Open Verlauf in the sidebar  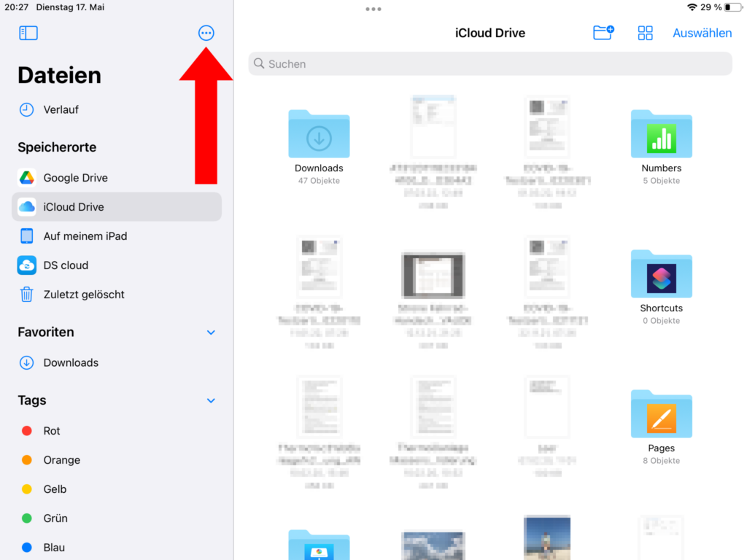[x=117, y=109]
